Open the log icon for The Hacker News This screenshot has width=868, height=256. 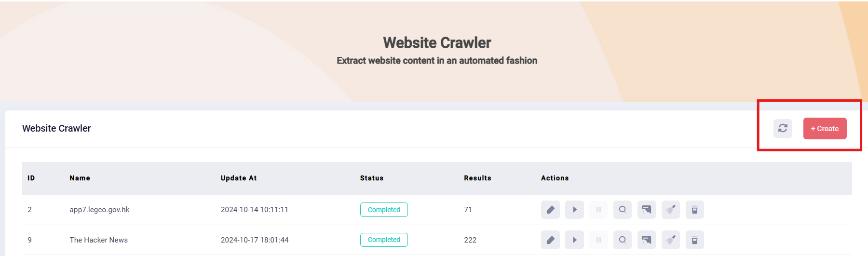pyautogui.click(x=647, y=240)
